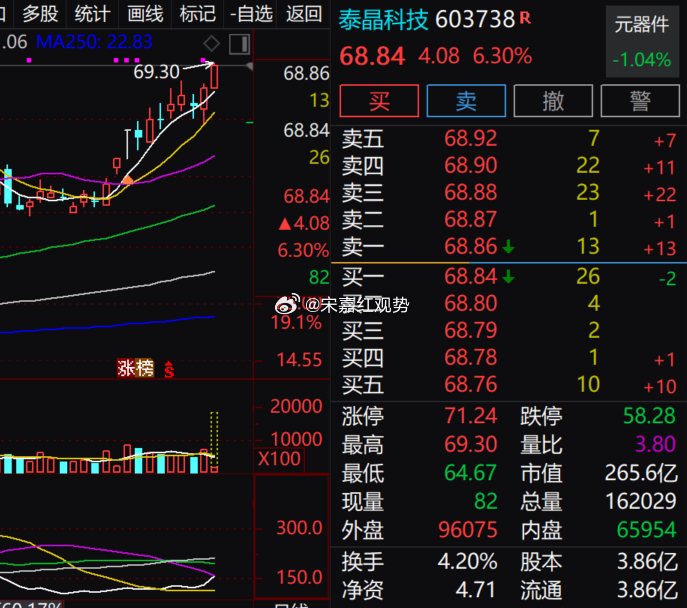The image size is (687, 608).
Task: Click the orange marker on the candlestick chart
Action: [x=127, y=180]
